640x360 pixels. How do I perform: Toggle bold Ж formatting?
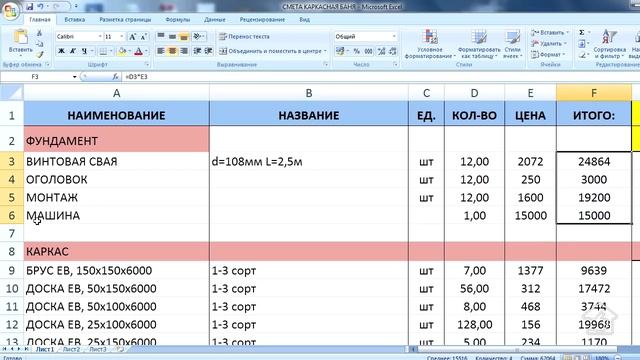point(61,51)
